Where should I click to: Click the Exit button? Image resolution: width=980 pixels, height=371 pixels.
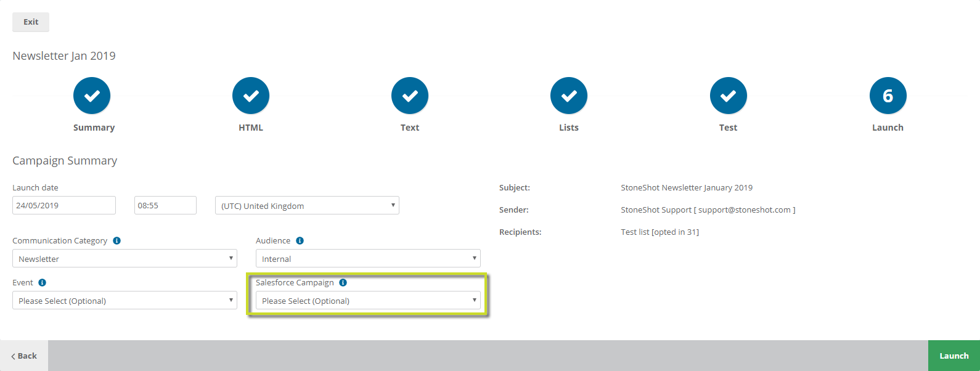point(31,22)
